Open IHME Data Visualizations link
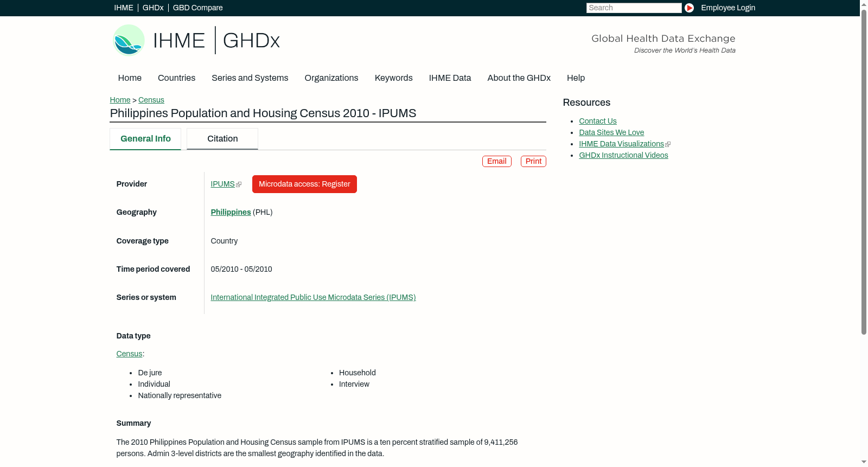The height and width of the screenshot is (467, 868). pos(621,144)
